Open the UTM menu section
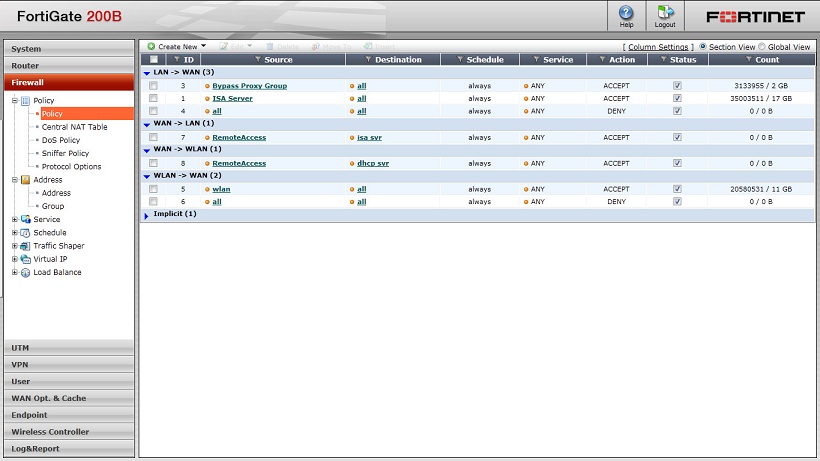Image resolution: width=820 pixels, height=461 pixels. tap(69, 348)
